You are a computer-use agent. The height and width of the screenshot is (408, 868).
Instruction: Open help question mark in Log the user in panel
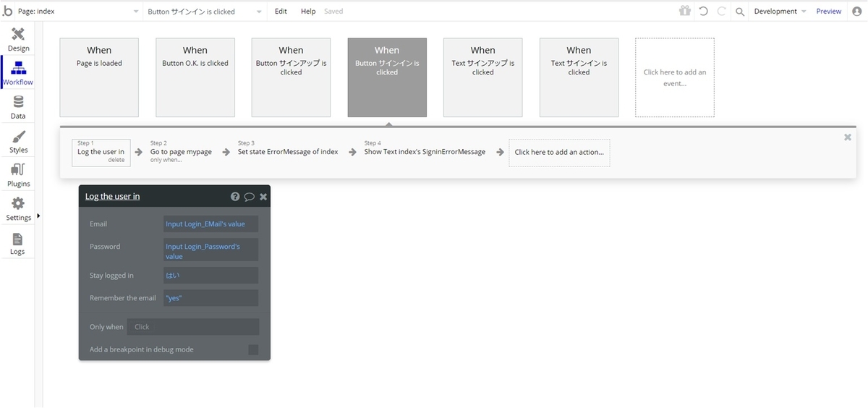click(235, 196)
